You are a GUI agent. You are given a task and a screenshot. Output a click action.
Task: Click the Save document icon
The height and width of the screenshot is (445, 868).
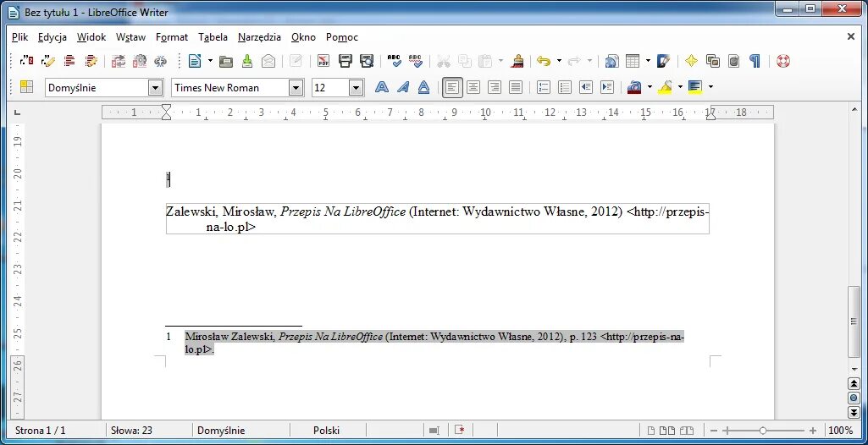coord(247,61)
